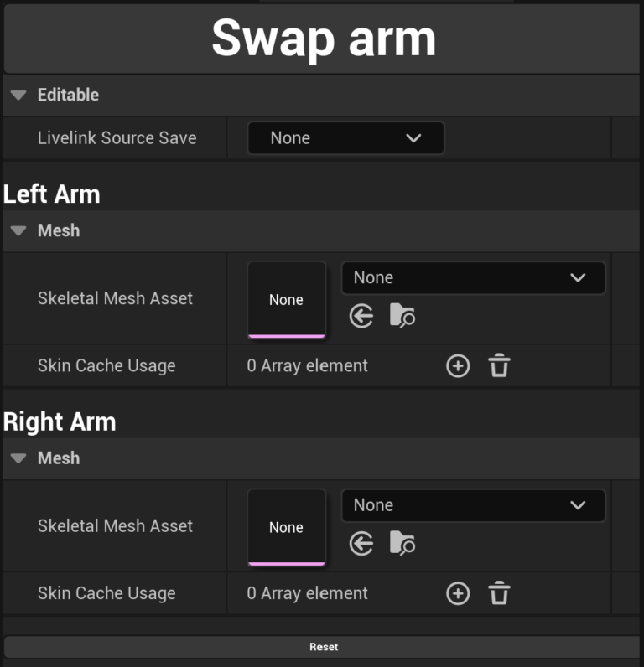Viewport: 644px width, 667px height.
Task: Remove all Left Arm Skin Cache elements
Action: 499,365
